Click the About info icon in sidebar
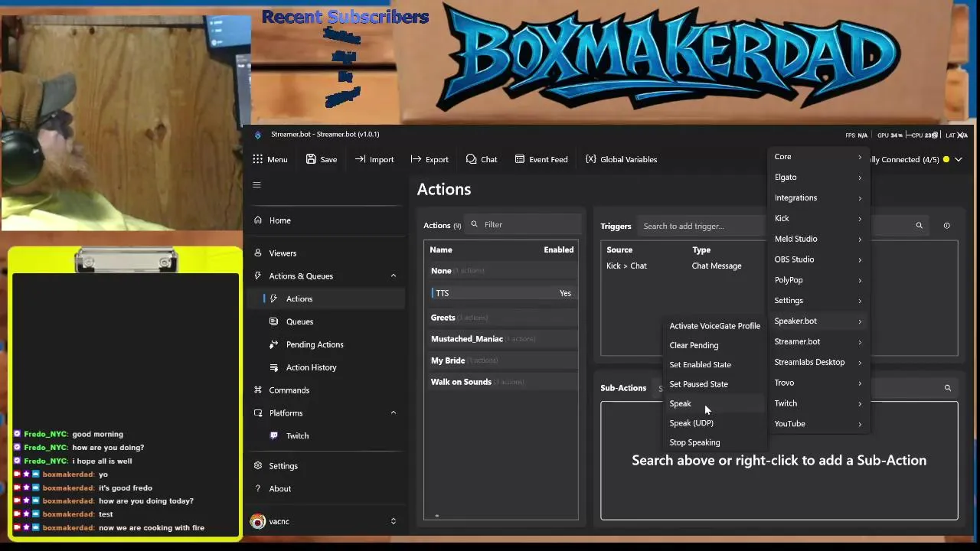The width and height of the screenshot is (980, 551). click(258, 488)
